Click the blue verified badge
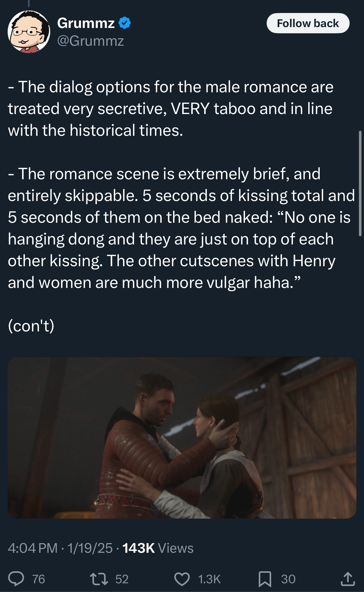The height and width of the screenshot is (592, 364). click(x=124, y=23)
